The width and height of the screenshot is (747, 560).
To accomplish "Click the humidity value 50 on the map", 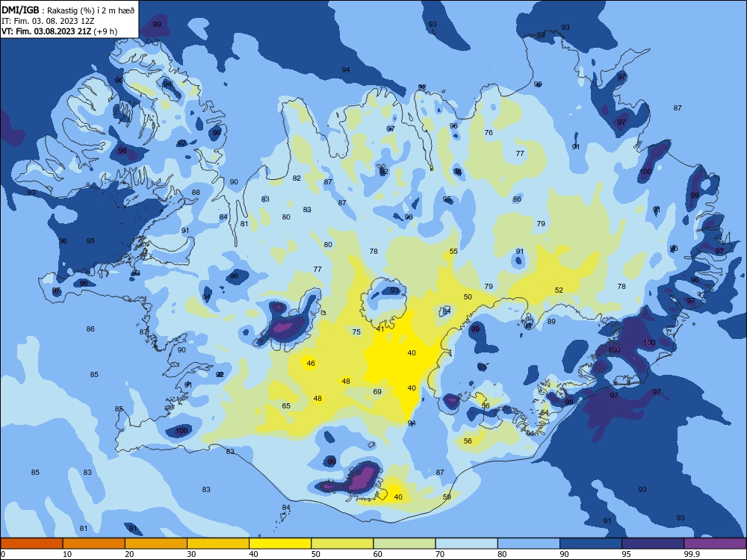I will pos(468,297).
